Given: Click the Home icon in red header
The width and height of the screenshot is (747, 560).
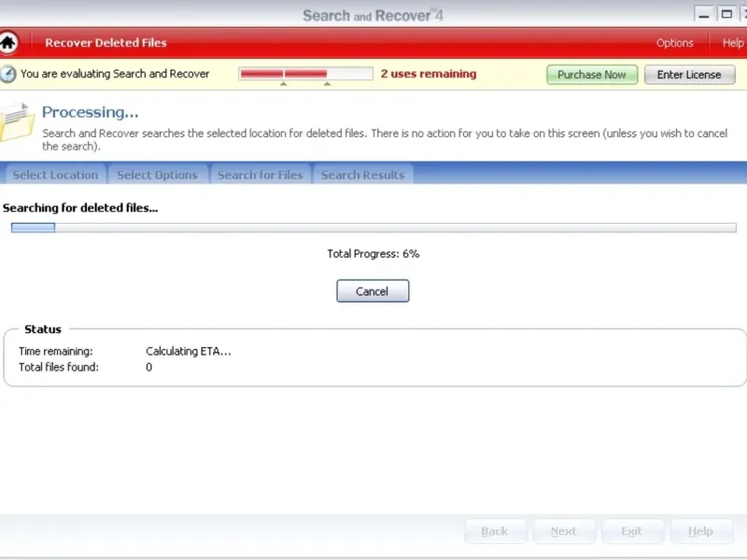Looking at the screenshot, I should [8, 42].
